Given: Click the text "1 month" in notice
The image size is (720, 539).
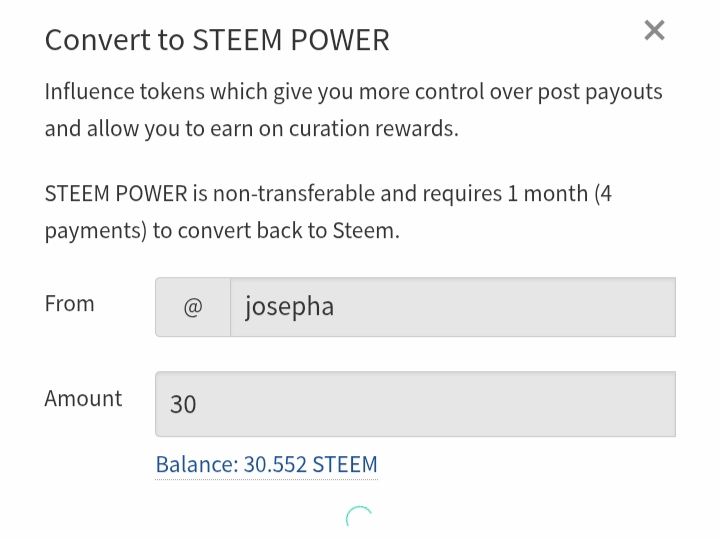Looking at the screenshot, I should pos(548,193).
